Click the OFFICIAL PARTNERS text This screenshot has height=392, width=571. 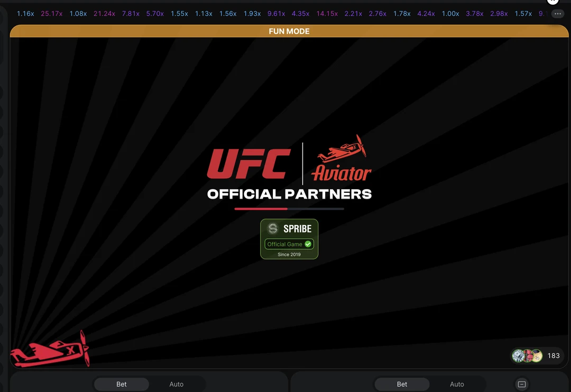(290, 194)
